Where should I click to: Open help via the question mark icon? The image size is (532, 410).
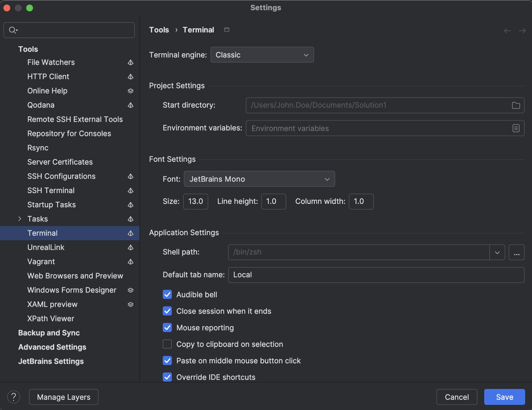pos(13,397)
